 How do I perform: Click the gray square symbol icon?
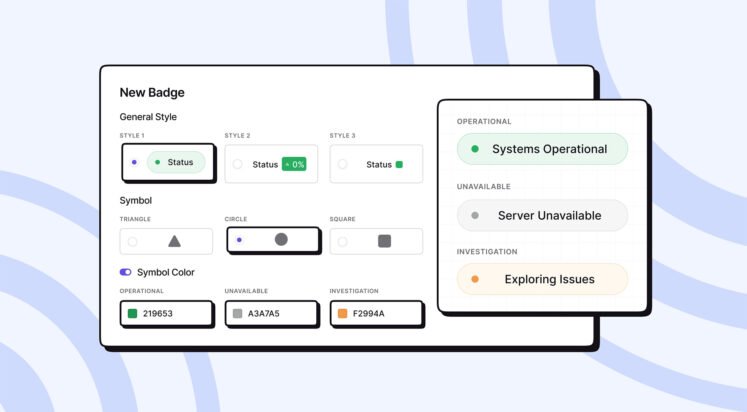pos(384,241)
